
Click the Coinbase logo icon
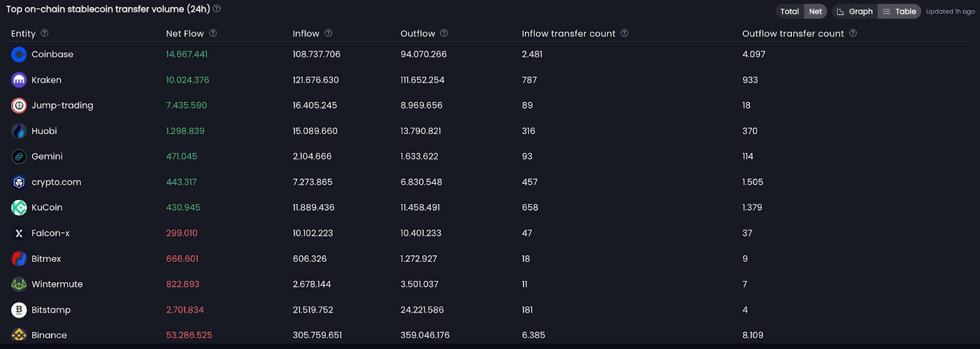(x=19, y=55)
